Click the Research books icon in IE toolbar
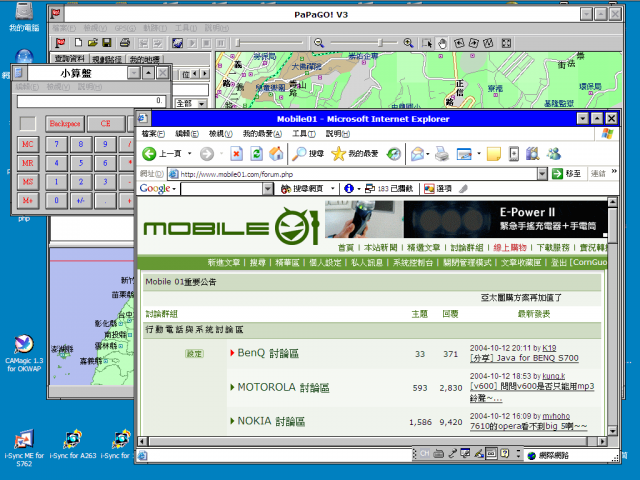This screenshot has height=480, width=640. (x=533, y=154)
